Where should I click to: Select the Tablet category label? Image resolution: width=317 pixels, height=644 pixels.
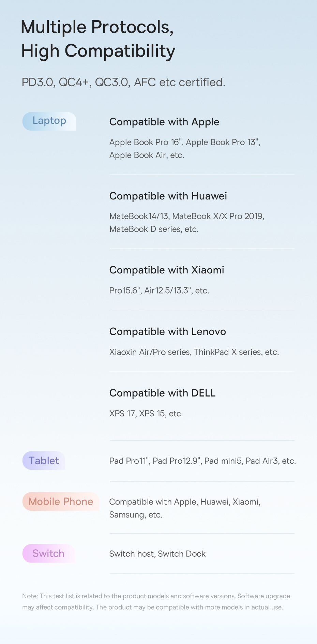(x=44, y=461)
